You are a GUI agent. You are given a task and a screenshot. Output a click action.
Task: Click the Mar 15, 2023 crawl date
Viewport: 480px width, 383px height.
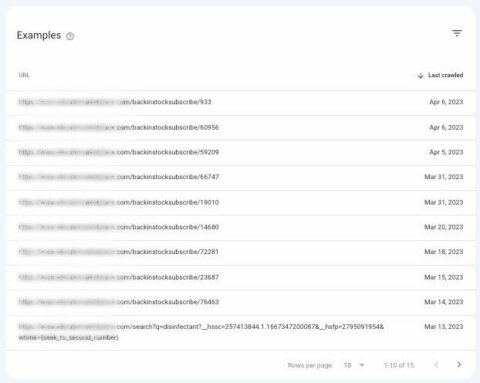[x=444, y=277]
